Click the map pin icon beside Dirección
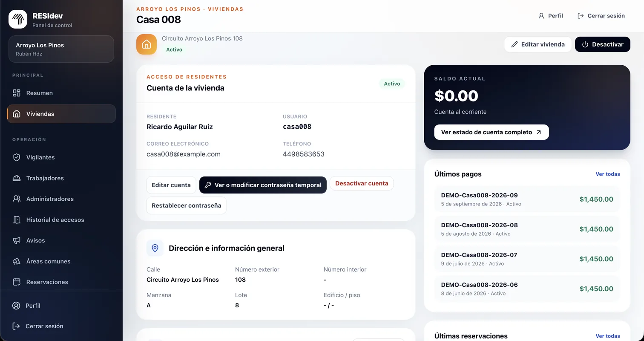644x341 pixels. [155, 248]
